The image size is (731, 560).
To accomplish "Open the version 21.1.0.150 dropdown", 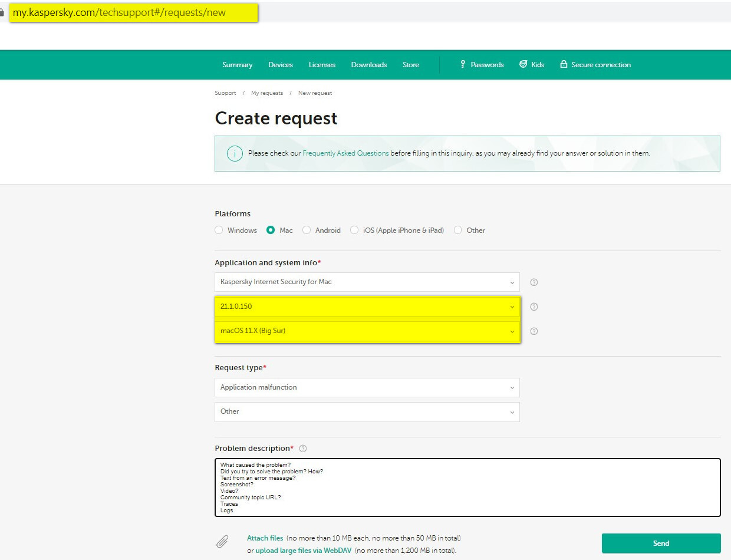I will point(367,307).
